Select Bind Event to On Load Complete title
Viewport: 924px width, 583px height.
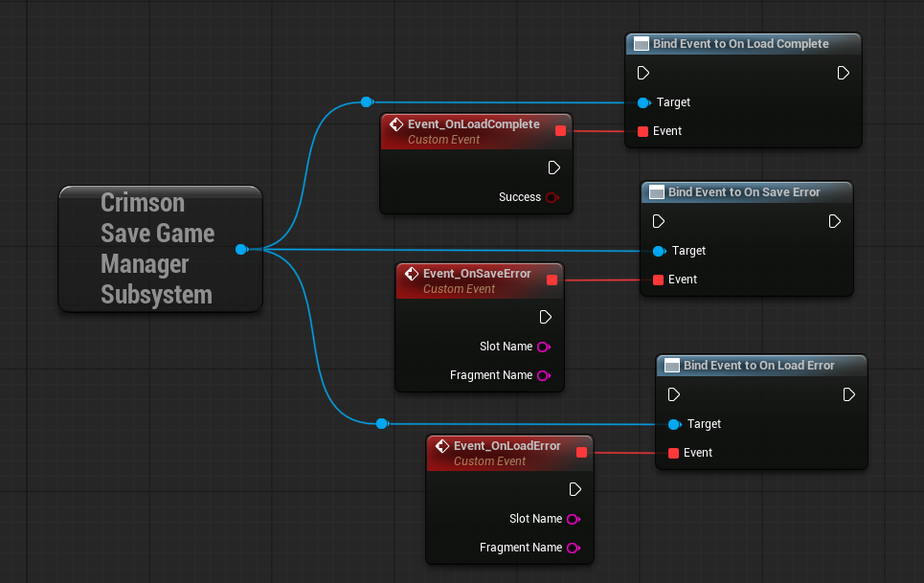741,44
